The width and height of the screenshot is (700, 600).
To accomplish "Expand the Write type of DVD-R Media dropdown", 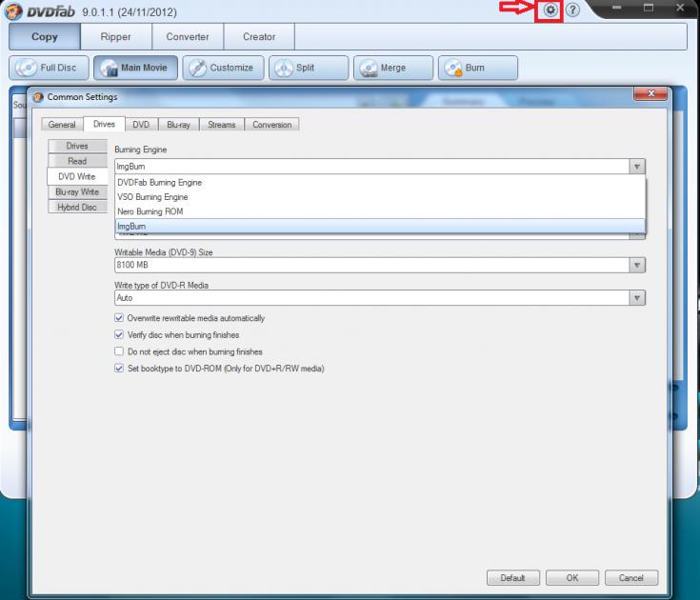I will coord(637,298).
